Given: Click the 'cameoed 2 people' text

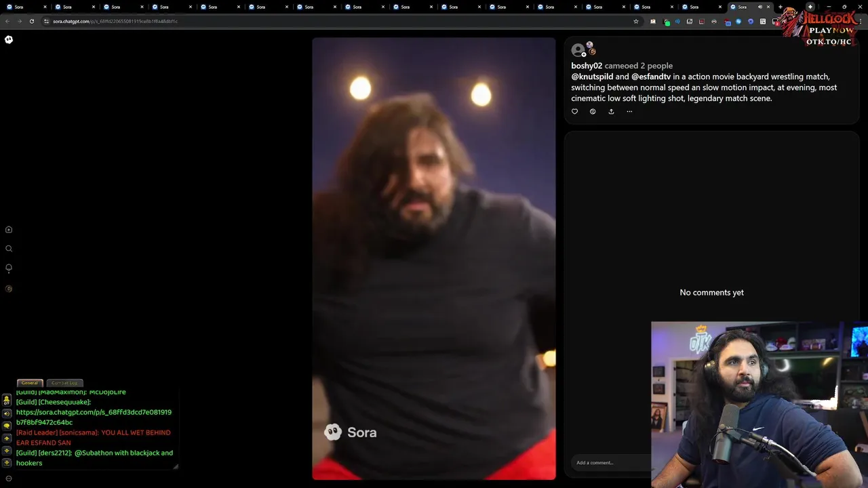Looking at the screenshot, I should pos(638,66).
